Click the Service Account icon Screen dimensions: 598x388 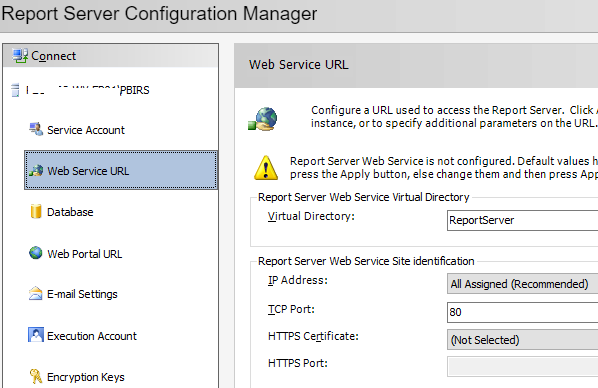[x=36, y=129]
